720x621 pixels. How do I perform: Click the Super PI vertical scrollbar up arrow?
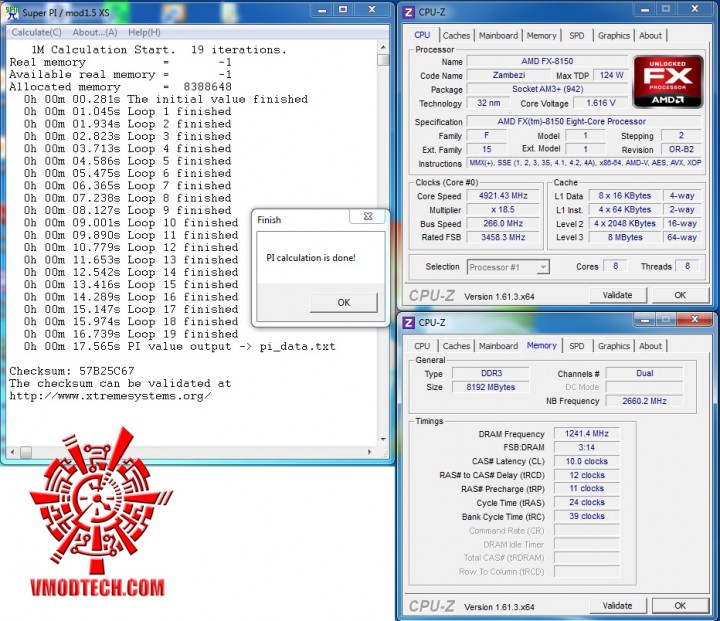coord(383,47)
